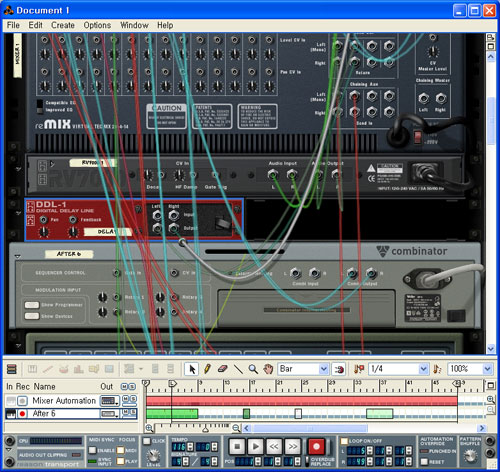Toggle Focus Play checkbox
Screen dimensions: 500x472
click(x=120, y=461)
